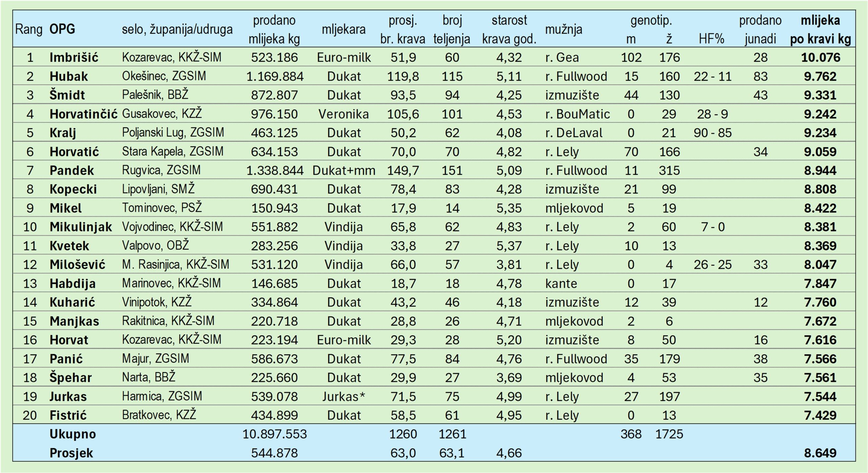
Task: Click the r. DeLaval cell
Action: tap(574, 133)
